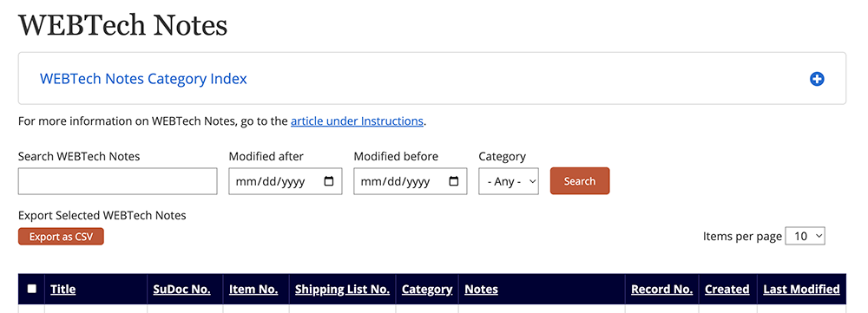Toggle select-all checkbox in table header
868x313 pixels.
(32, 289)
